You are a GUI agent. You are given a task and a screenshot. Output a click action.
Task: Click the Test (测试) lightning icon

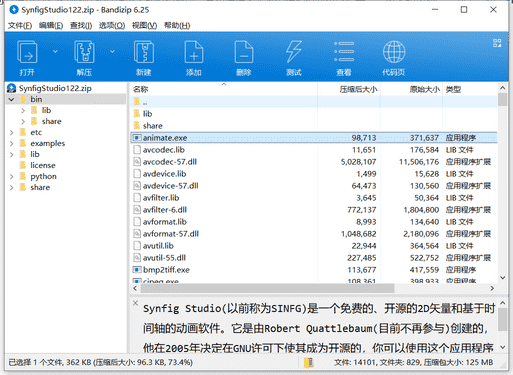tap(294, 52)
